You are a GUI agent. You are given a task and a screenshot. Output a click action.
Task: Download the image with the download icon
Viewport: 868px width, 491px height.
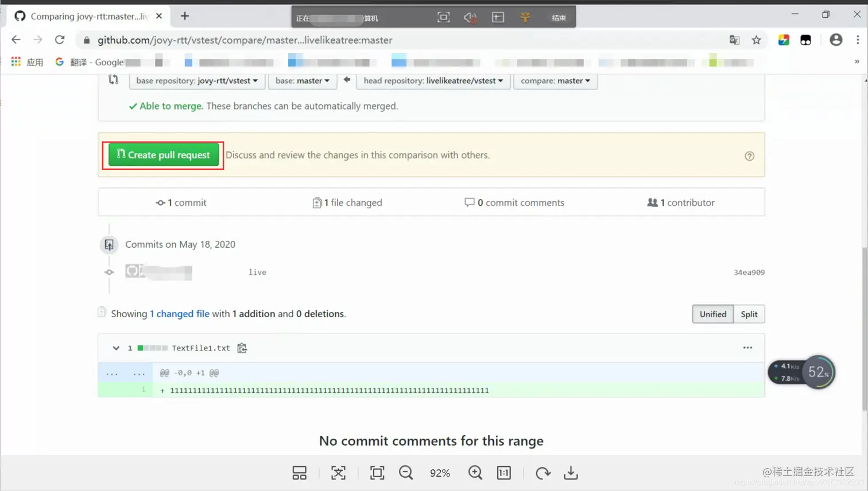coord(571,473)
